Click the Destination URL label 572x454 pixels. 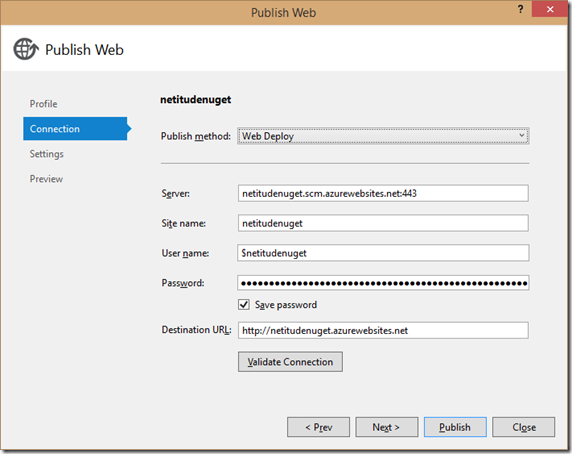tap(196, 330)
